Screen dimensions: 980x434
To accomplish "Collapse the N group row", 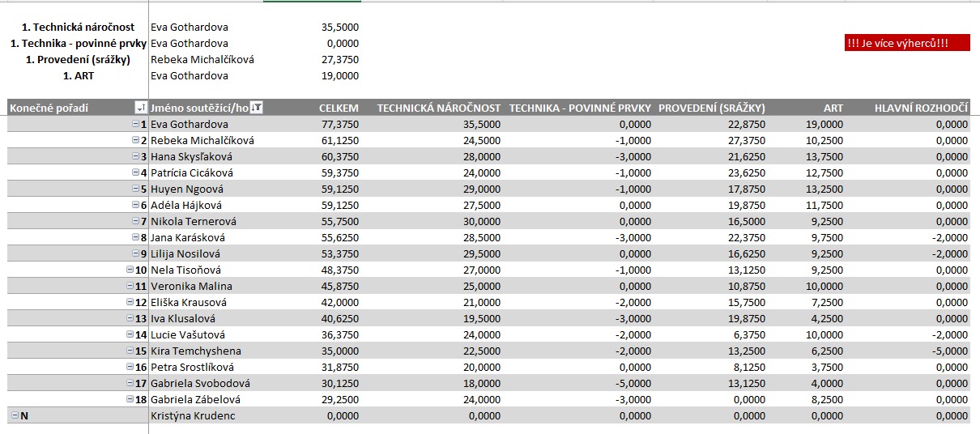I will (14, 415).
